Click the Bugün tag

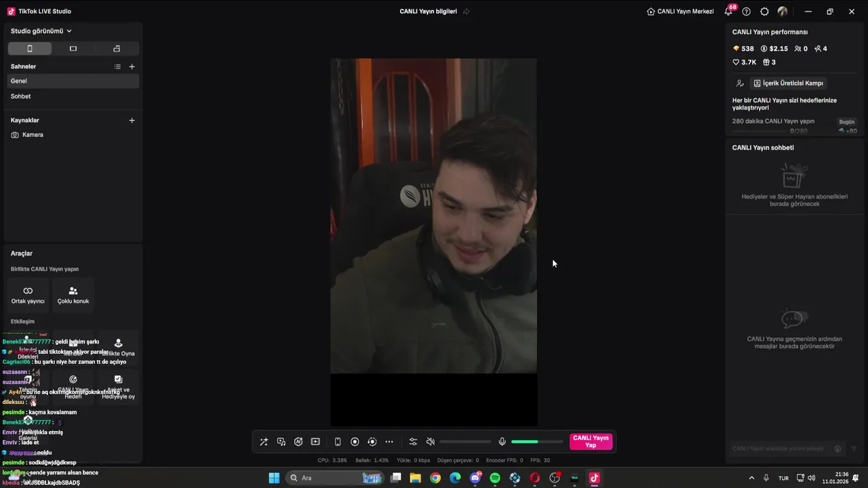coord(847,122)
